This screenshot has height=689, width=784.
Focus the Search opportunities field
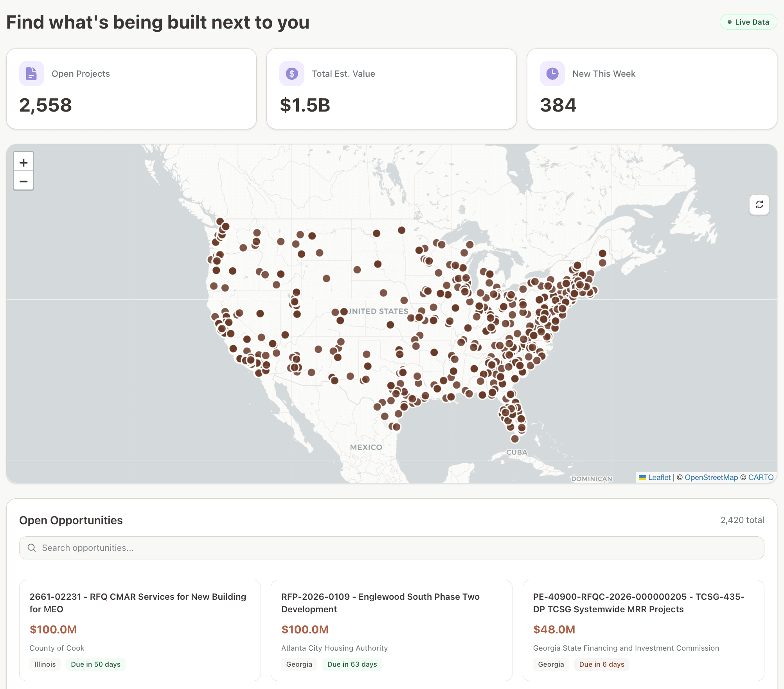pos(391,548)
